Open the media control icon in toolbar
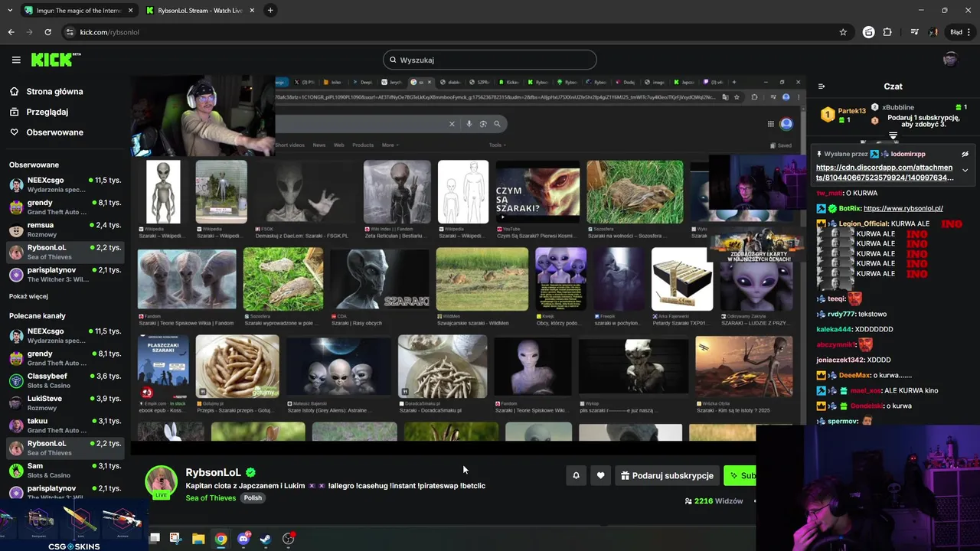980x551 pixels. (x=914, y=32)
